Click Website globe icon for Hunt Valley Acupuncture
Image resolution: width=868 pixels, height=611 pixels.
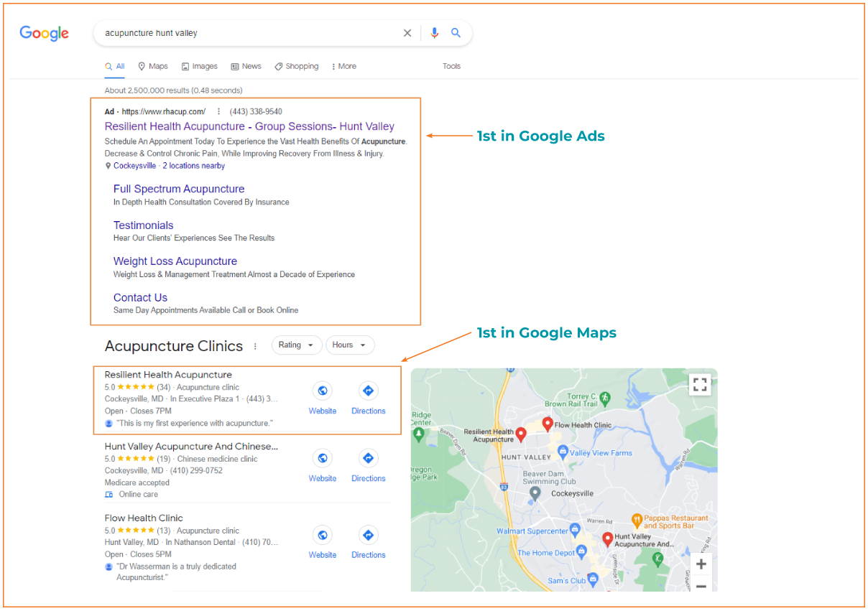(323, 458)
